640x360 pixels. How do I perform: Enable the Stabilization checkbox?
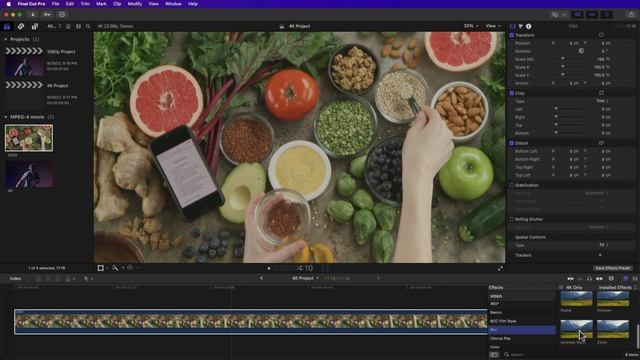click(x=511, y=185)
